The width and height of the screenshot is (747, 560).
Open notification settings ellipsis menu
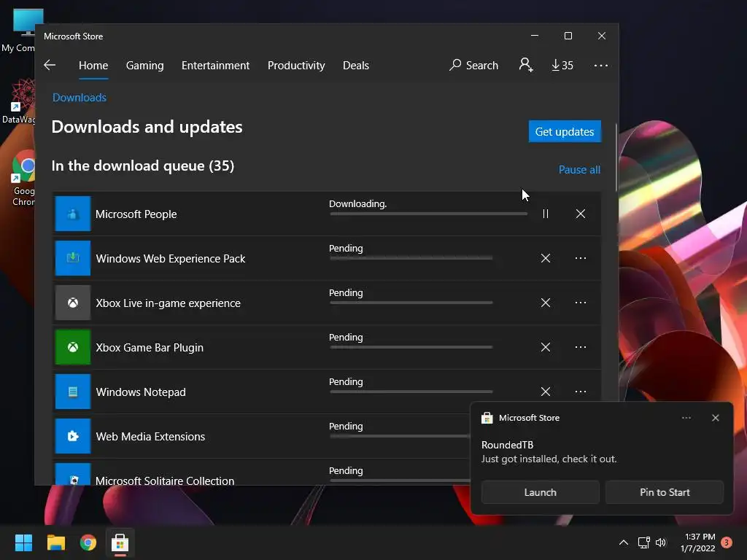[686, 418]
